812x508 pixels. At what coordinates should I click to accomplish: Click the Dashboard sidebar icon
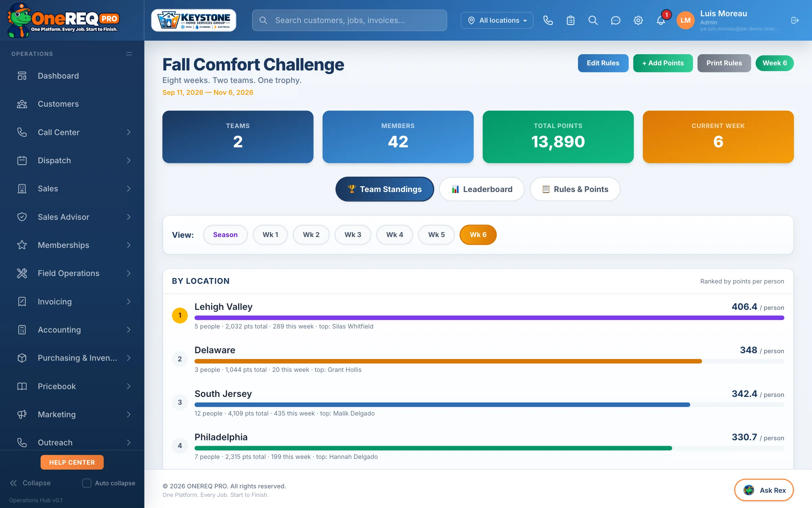[x=22, y=76]
